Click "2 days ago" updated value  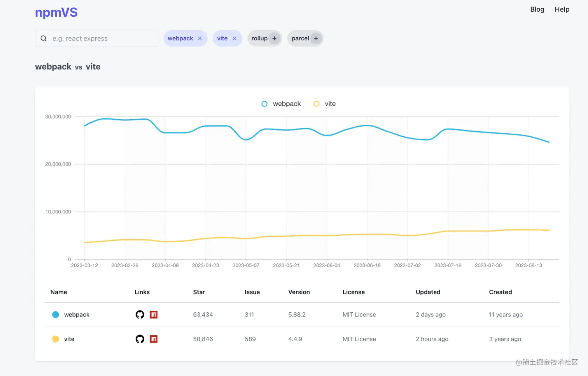(x=430, y=315)
